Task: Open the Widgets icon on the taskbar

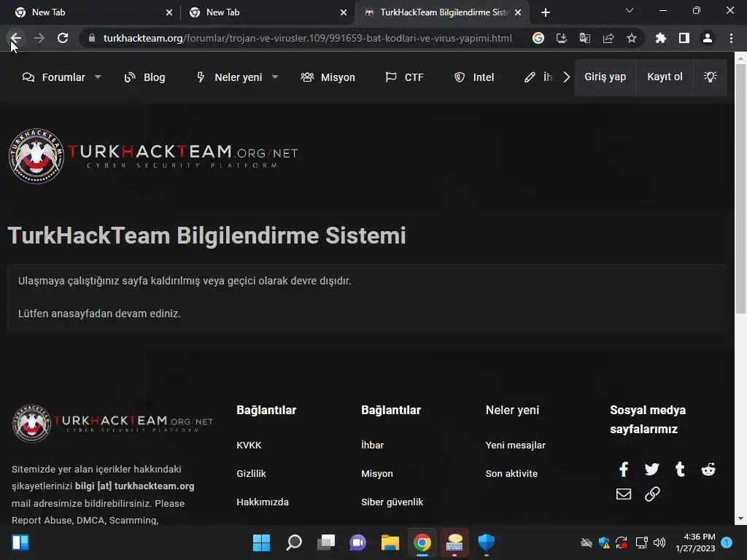Action: click(x=20, y=542)
